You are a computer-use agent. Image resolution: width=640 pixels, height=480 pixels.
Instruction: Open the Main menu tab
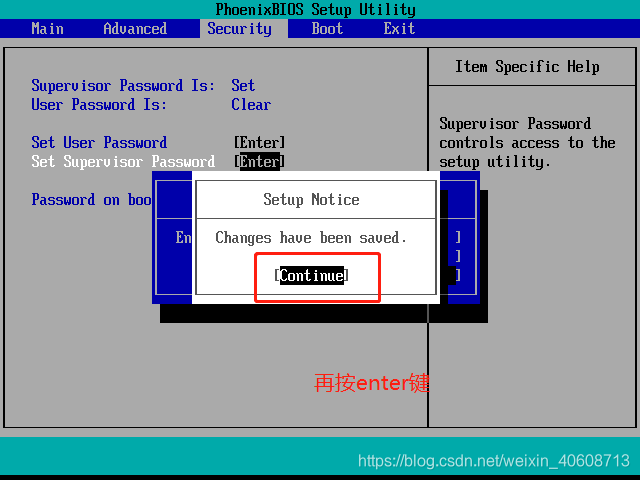[x=47, y=29]
